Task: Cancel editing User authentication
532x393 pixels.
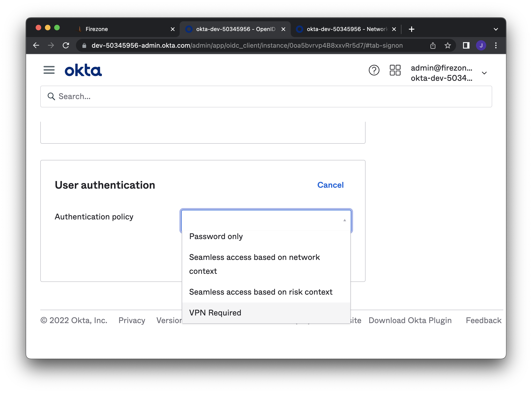Action: pyautogui.click(x=330, y=185)
